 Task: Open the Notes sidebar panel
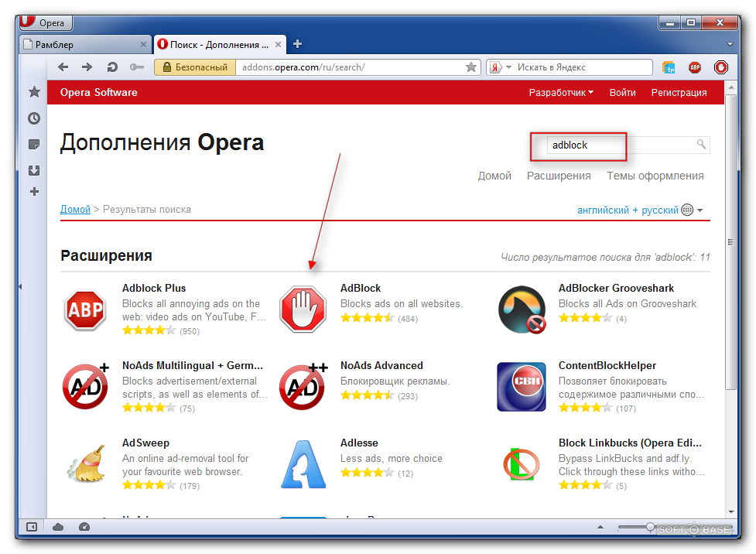pyautogui.click(x=34, y=144)
